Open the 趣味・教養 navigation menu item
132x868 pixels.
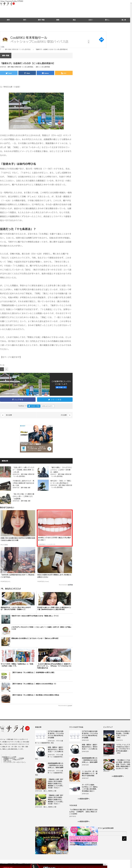click(x=41, y=20)
